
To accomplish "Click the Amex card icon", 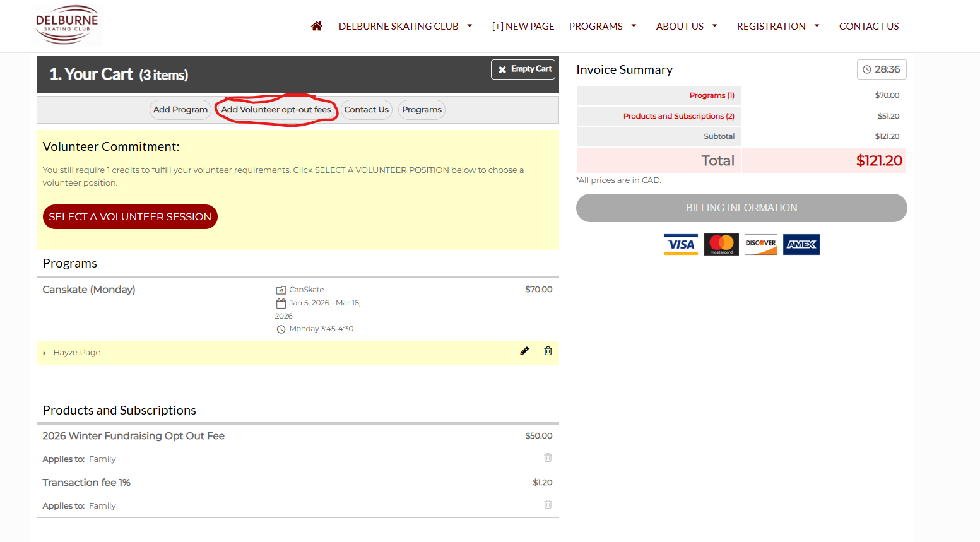I will click(x=801, y=244).
